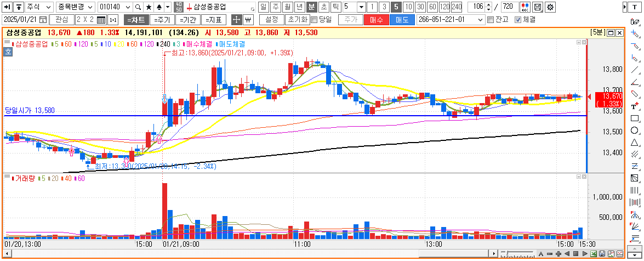Click the stock search magnifier icon
This screenshot has width=644, height=261.
(x=139, y=7)
